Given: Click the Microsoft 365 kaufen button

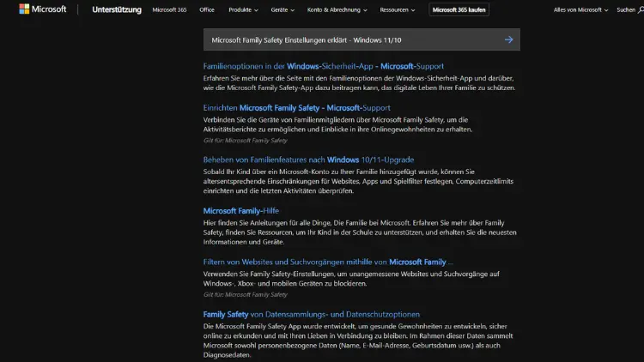Looking at the screenshot, I should [x=459, y=9].
